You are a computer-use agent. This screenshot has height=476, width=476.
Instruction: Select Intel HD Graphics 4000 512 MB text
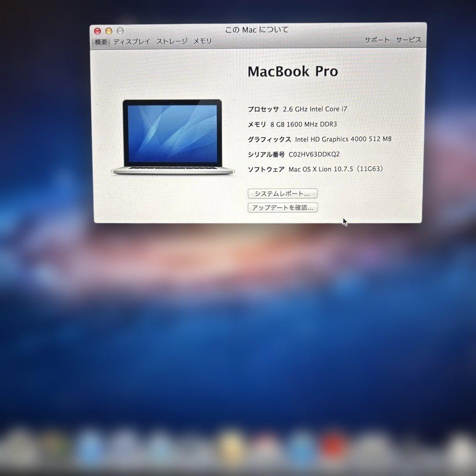[343, 139]
